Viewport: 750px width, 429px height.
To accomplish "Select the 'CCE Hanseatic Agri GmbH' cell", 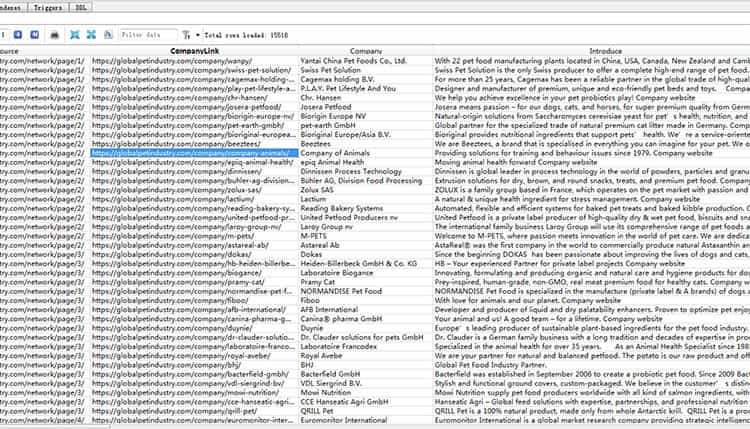I will coord(366,402).
